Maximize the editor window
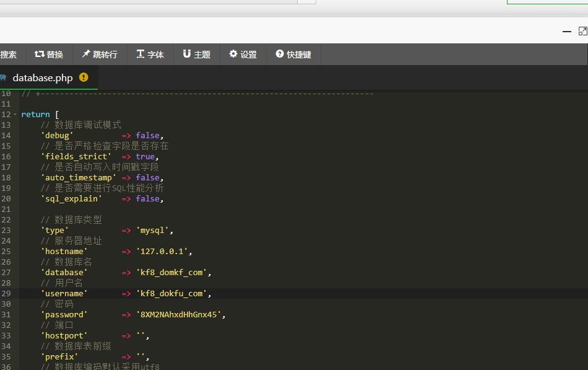The height and width of the screenshot is (370, 588). tap(582, 31)
